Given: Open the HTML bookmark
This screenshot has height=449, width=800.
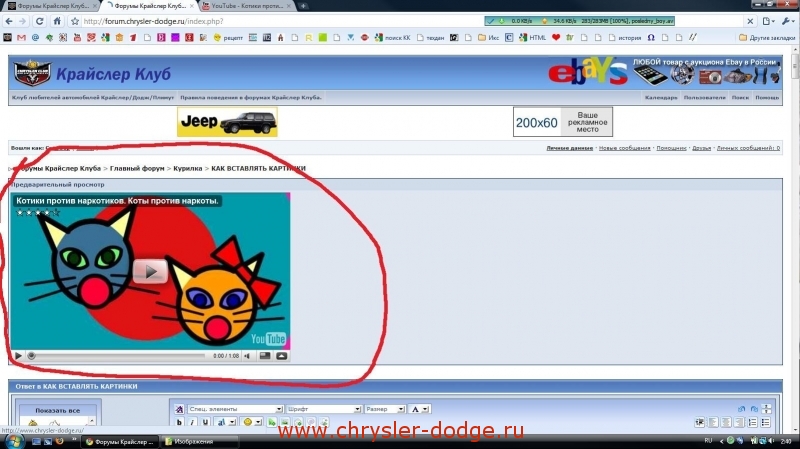Looking at the screenshot, I should click(533, 38).
